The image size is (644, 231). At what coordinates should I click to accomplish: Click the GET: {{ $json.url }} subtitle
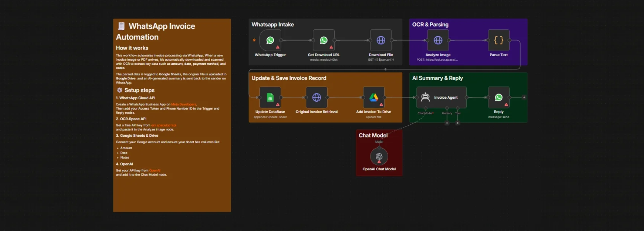tap(381, 60)
